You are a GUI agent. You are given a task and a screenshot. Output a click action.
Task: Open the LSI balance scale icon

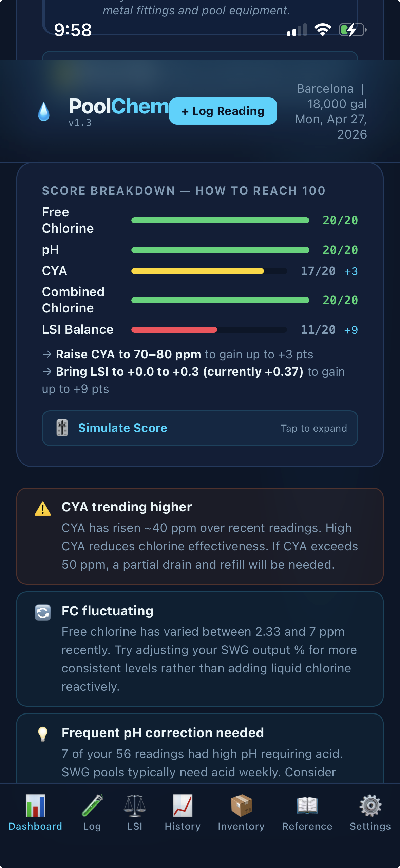[x=135, y=806]
